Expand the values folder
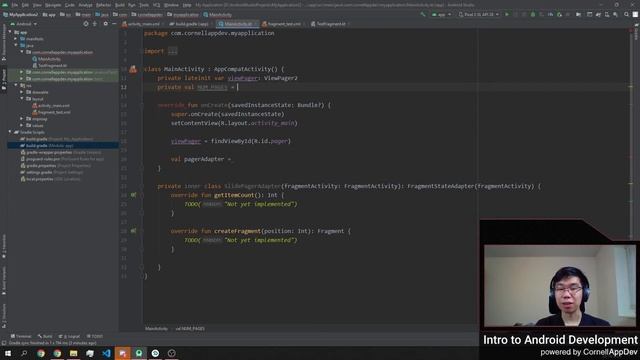 (x=22, y=125)
